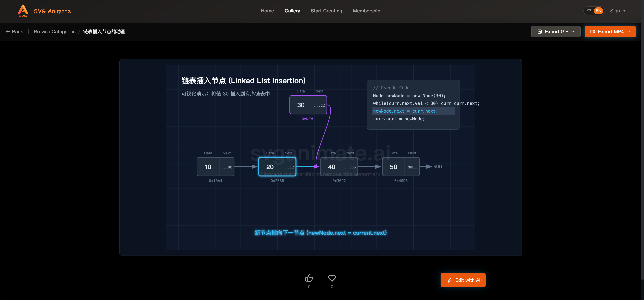Click the video camera icon on Export MP4
The width and height of the screenshot is (644, 300).
pyautogui.click(x=593, y=31)
